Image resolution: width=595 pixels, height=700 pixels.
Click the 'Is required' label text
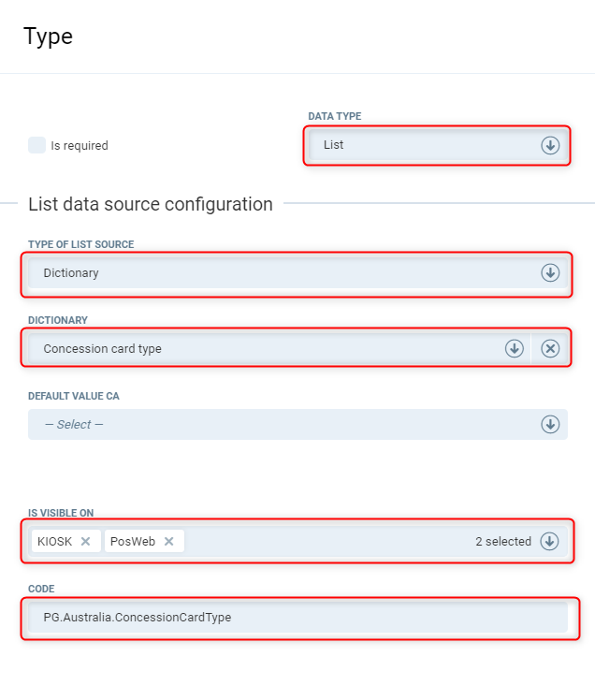(x=80, y=146)
